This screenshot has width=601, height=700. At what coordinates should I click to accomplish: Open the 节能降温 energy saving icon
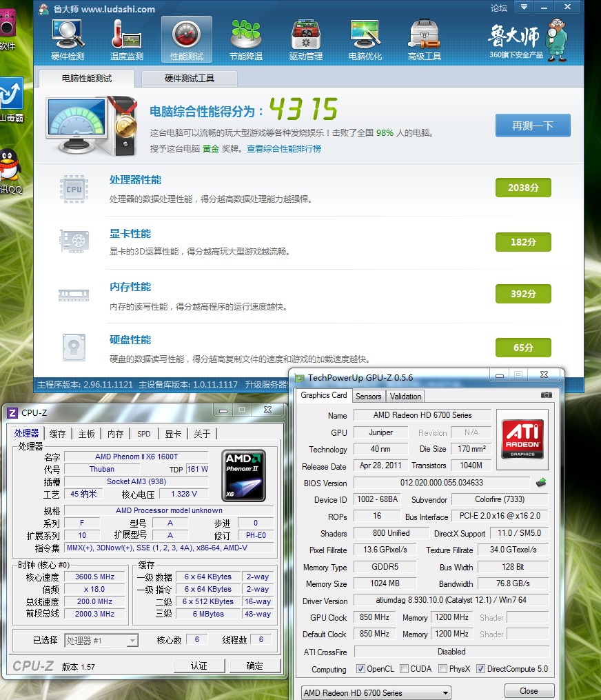point(246,39)
